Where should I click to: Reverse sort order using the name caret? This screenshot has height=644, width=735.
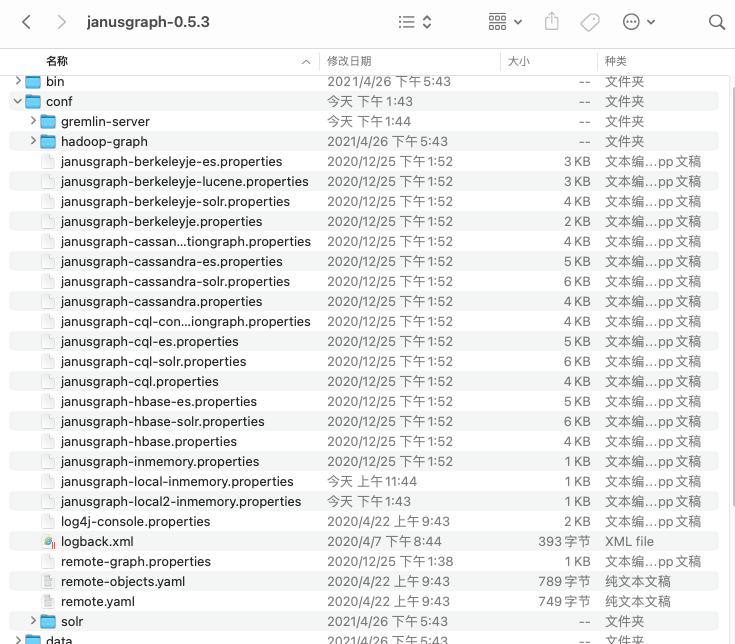click(306, 62)
